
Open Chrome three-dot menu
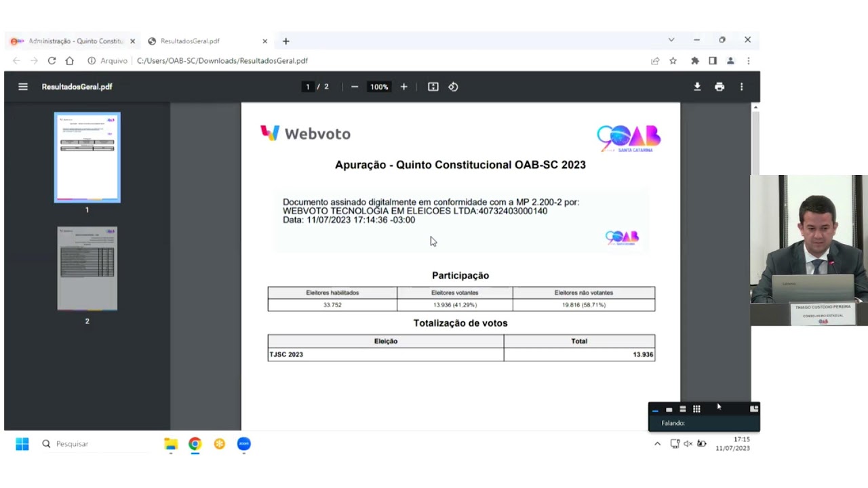click(x=748, y=60)
